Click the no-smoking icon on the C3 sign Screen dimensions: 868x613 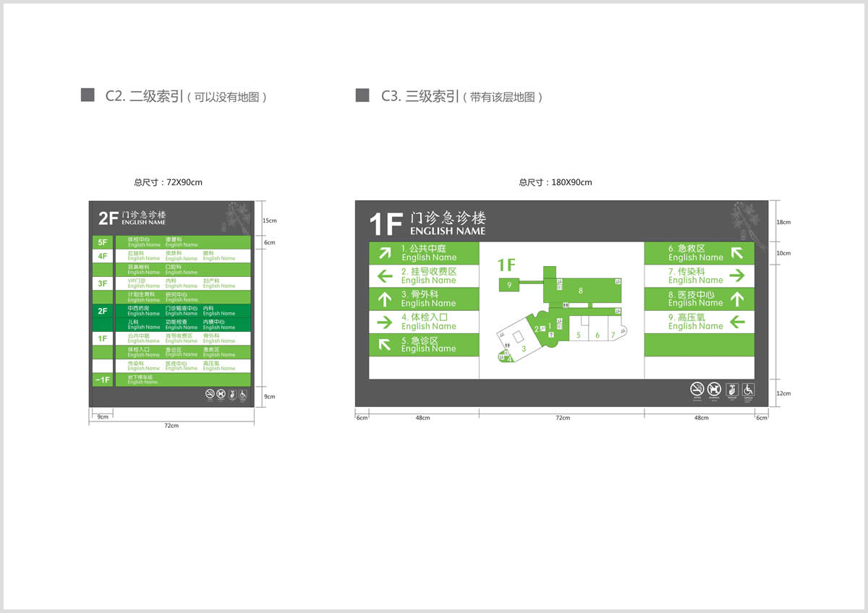[x=697, y=390]
